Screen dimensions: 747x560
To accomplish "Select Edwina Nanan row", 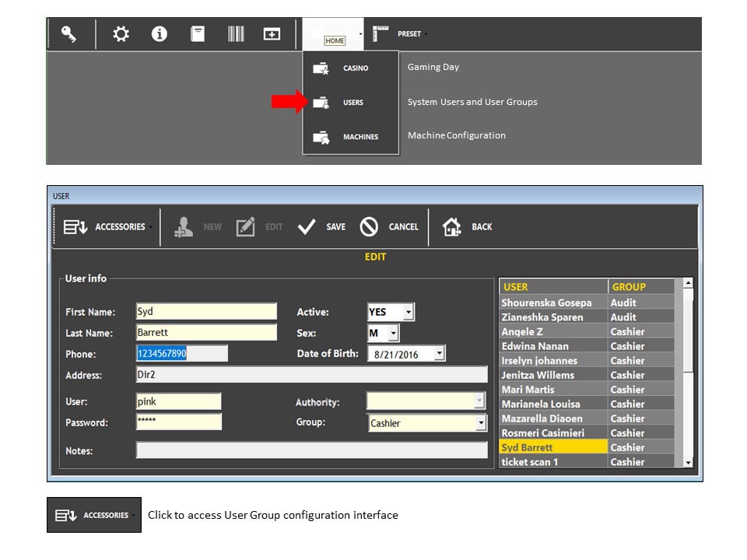I will [587, 346].
